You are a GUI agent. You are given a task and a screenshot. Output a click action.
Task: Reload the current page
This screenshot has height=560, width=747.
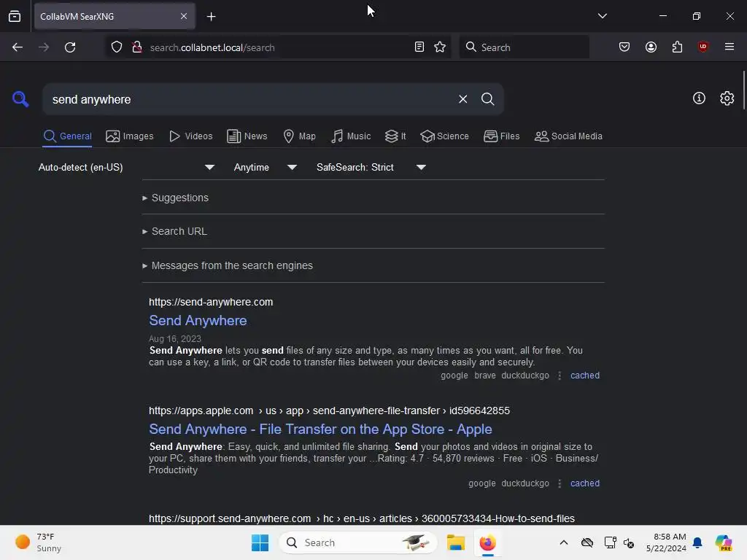[x=70, y=47]
